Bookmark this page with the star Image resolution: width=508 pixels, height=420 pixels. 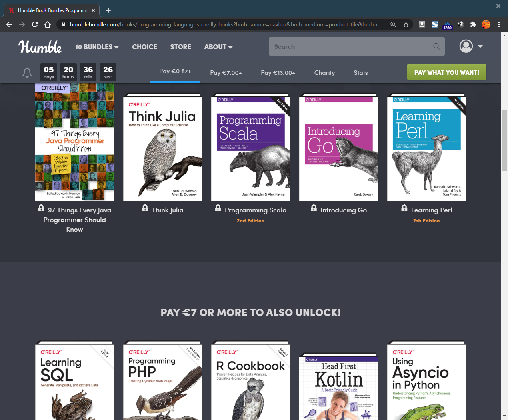[406, 24]
